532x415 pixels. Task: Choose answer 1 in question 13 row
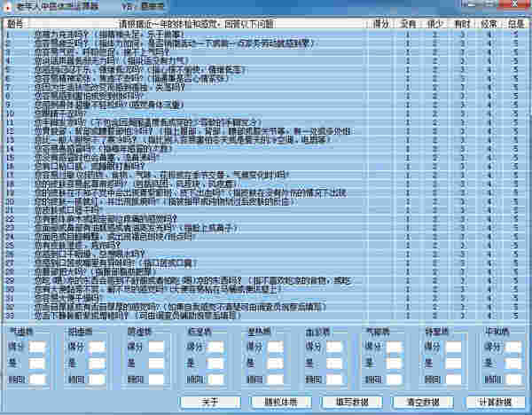408,140
